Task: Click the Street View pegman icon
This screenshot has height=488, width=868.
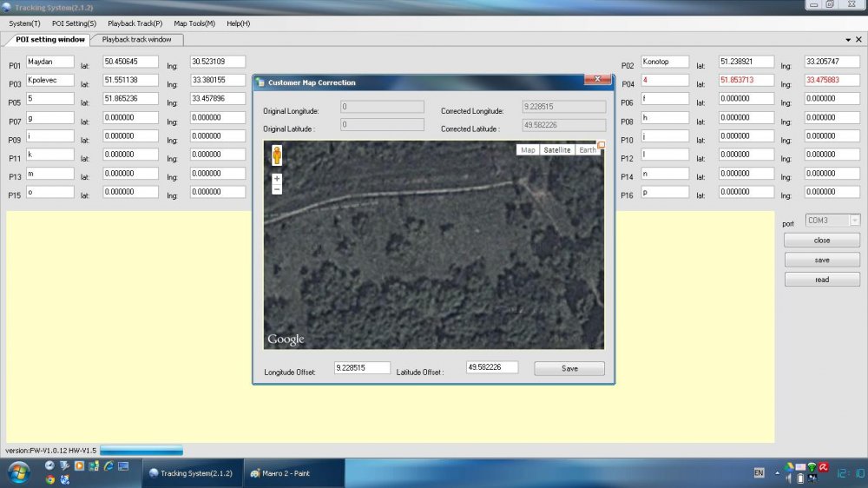Action: click(277, 155)
